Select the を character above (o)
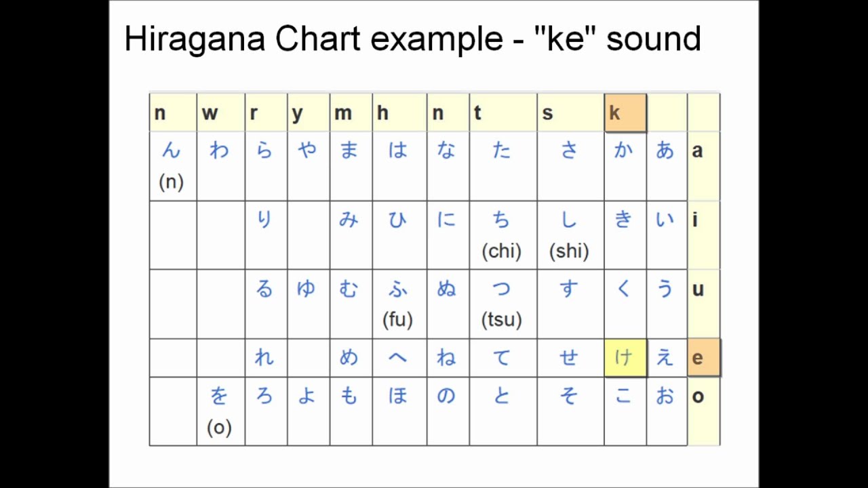Viewport: 868px width, 488px height. [219, 396]
